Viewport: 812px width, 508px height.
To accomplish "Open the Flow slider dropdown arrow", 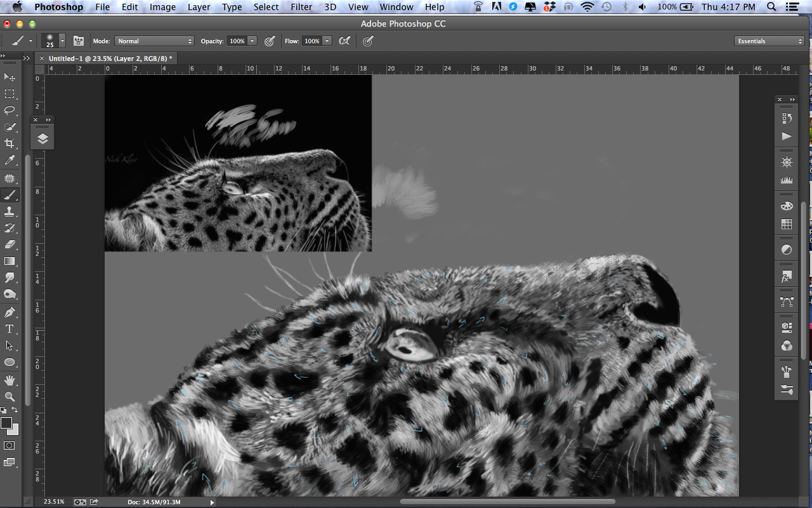I will tap(327, 41).
